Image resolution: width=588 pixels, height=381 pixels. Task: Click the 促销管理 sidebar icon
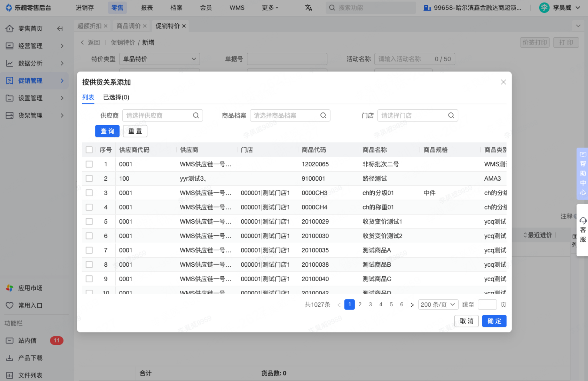(10, 81)
